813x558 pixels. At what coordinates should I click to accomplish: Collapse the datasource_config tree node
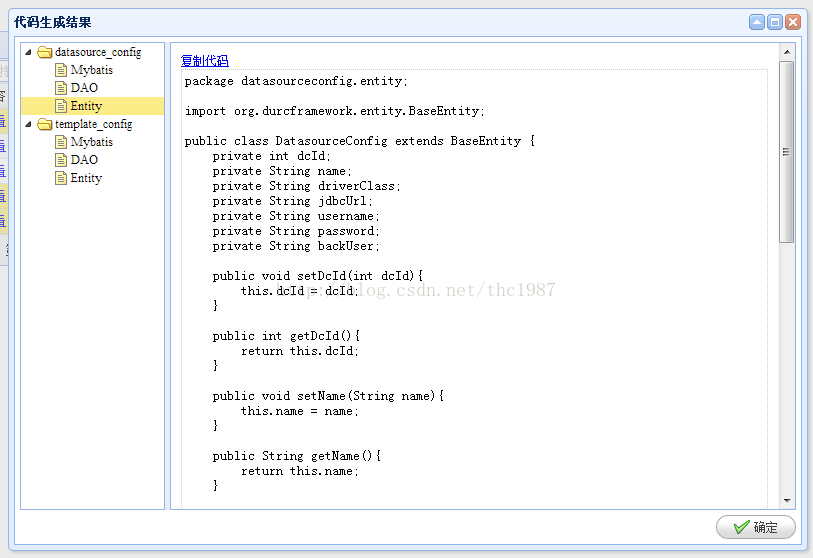(29, 52)
